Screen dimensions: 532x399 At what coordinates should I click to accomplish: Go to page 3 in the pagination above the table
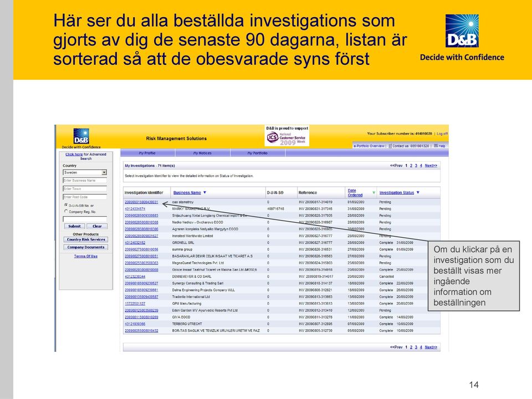coord(416,166)
